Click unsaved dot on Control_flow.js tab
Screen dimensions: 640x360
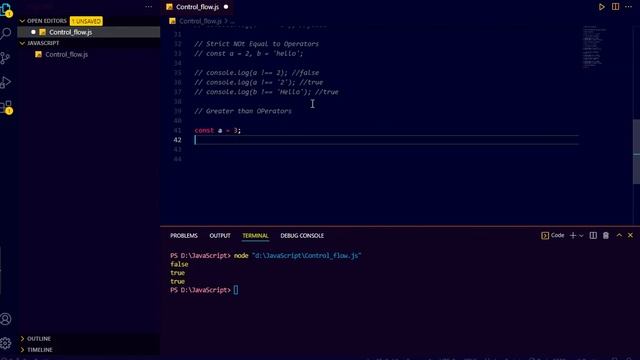(226, 7)
